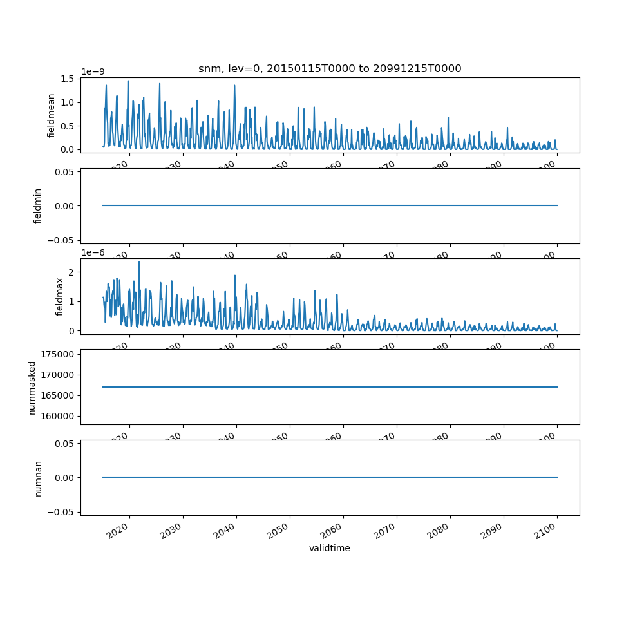644x644 pixels.
Task: Click the fieldmax y-axis label
Action: click(x=60, y=297)
